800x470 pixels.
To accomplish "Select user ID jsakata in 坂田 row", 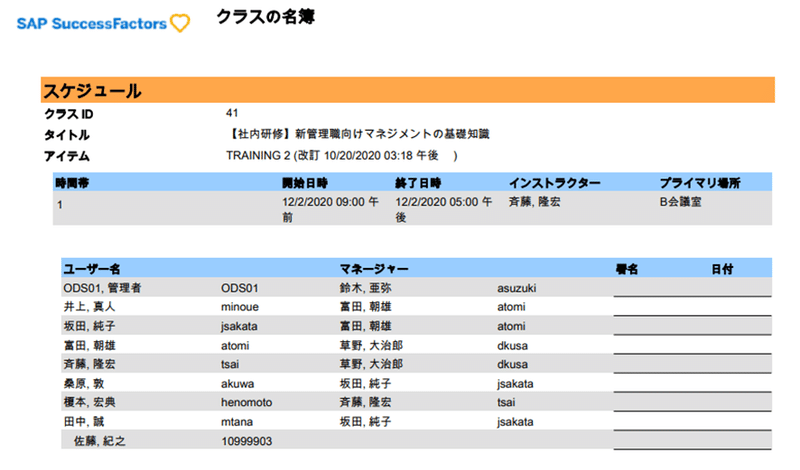I will click(x=239, y=327).
